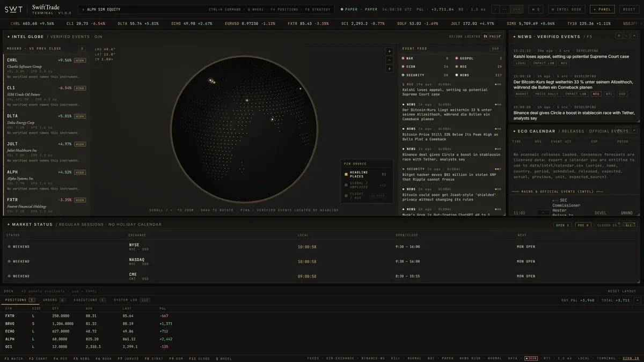Zoom out the globe with the minus button

coord(389,60)
